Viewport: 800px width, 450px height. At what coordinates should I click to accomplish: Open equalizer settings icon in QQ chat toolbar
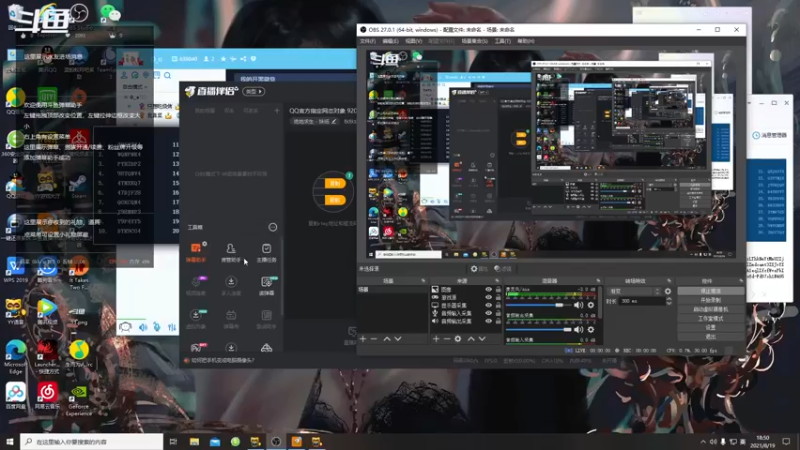tap(172, 327)
